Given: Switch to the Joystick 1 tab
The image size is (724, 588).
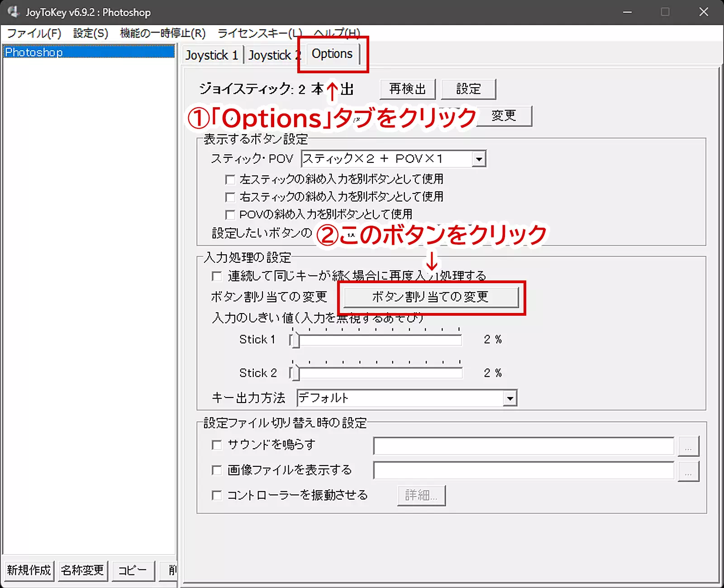Looking at the screenshot, I should (212, 55).
